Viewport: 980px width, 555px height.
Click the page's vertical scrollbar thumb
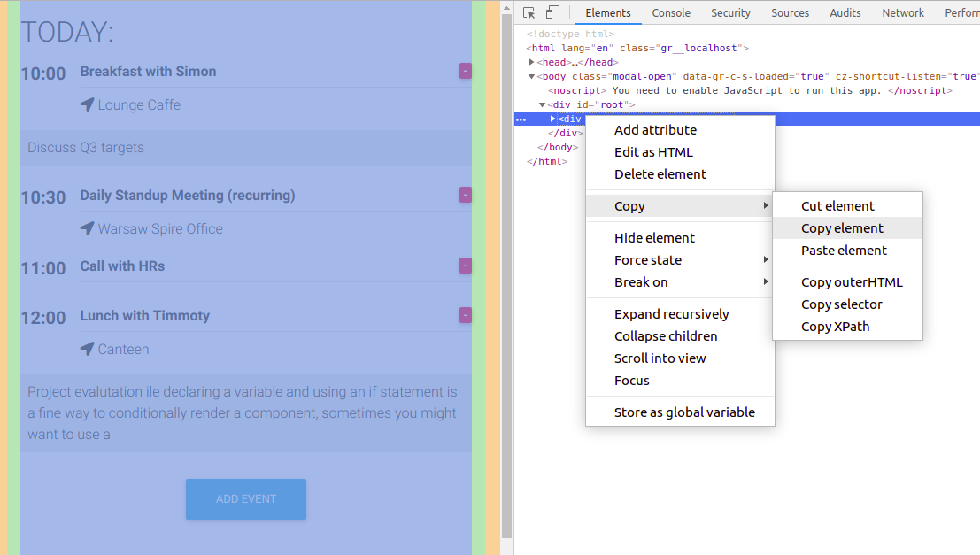coord(507,275)
